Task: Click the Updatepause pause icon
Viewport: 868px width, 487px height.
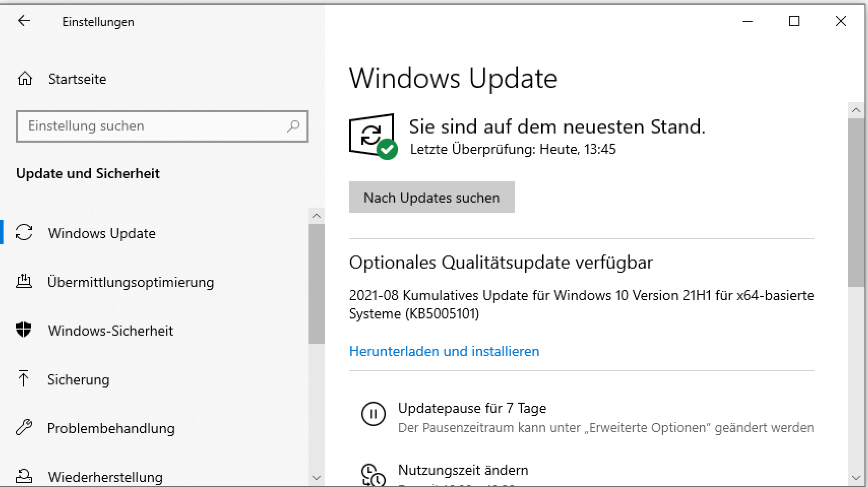Action: 373,414
